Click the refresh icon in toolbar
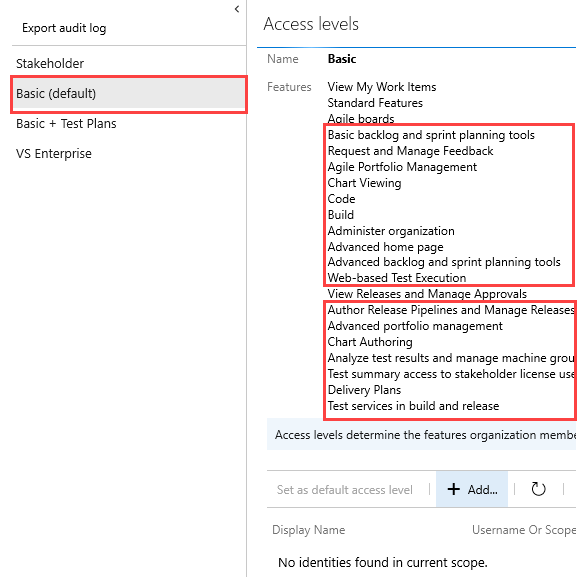Screen dimensions: 579x577 tap(538, 489)
